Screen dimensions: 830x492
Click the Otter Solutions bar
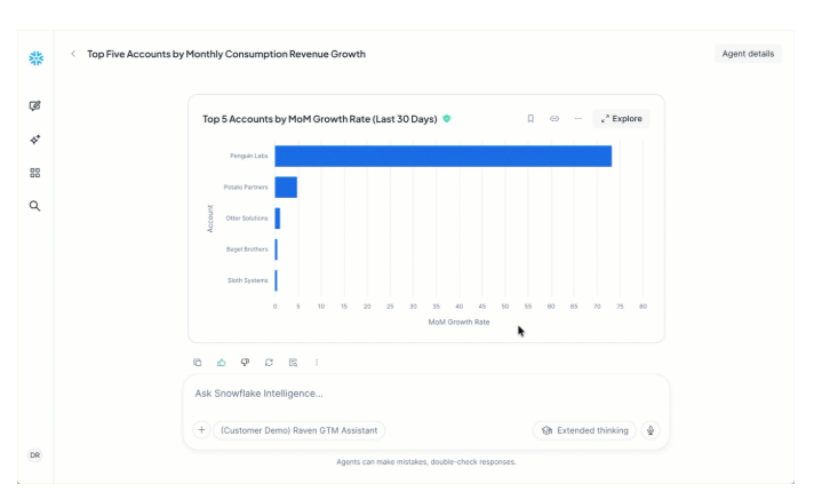click(x=277, y=218)
